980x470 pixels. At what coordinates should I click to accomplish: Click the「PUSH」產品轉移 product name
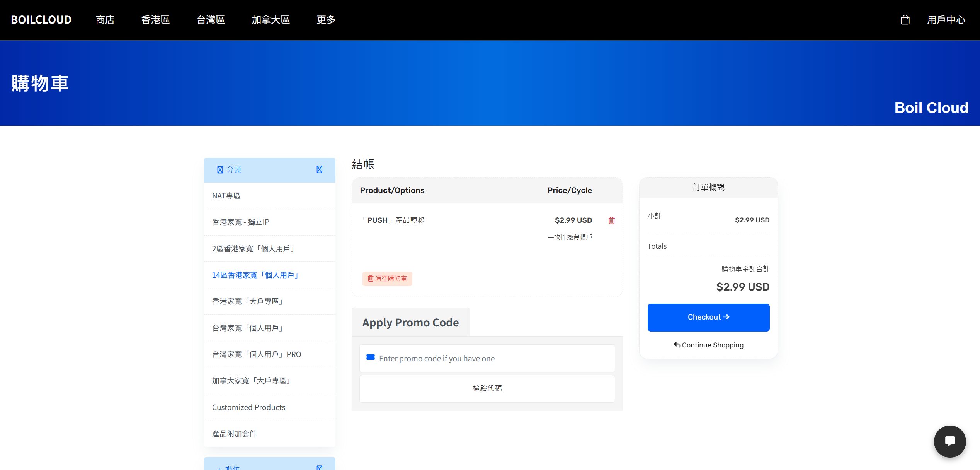(392, 220)
